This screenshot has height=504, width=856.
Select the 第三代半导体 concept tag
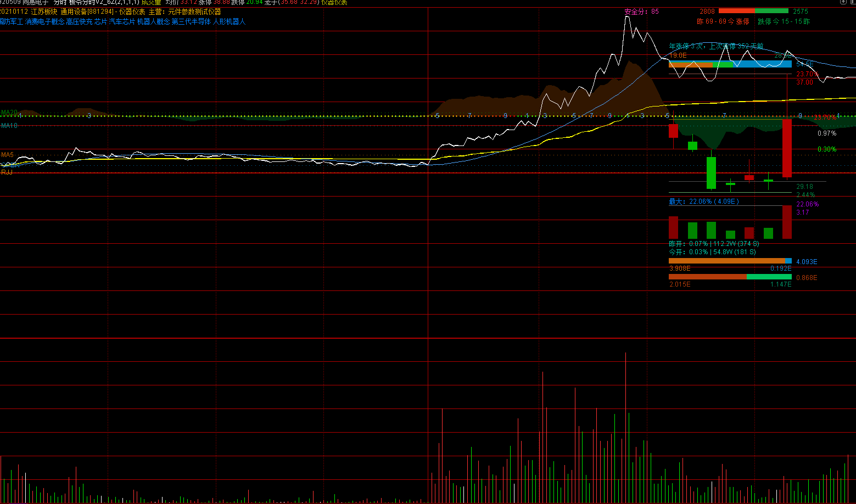[x=191, y=22]
